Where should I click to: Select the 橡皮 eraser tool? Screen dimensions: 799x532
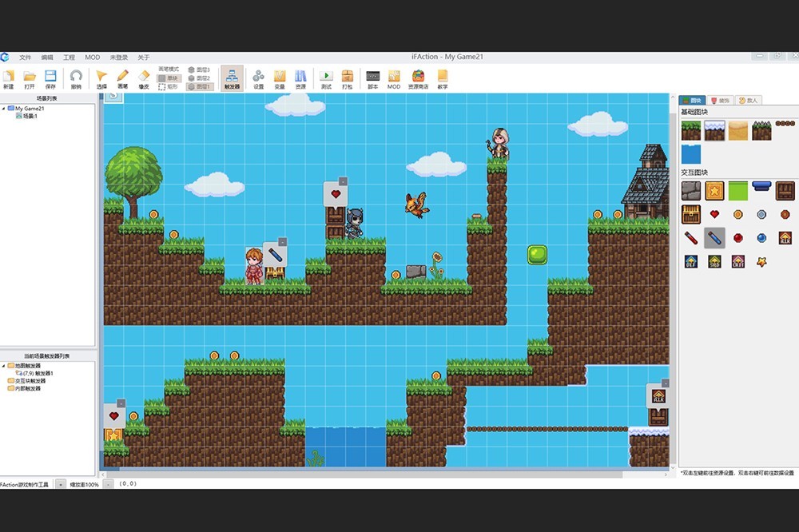144,77
